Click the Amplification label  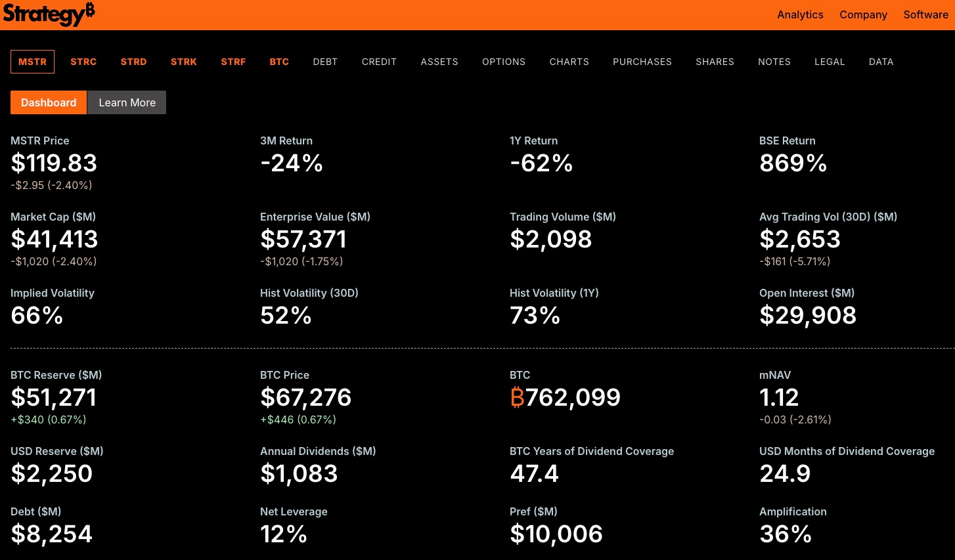pyautogui.click(x=793, y=511)
